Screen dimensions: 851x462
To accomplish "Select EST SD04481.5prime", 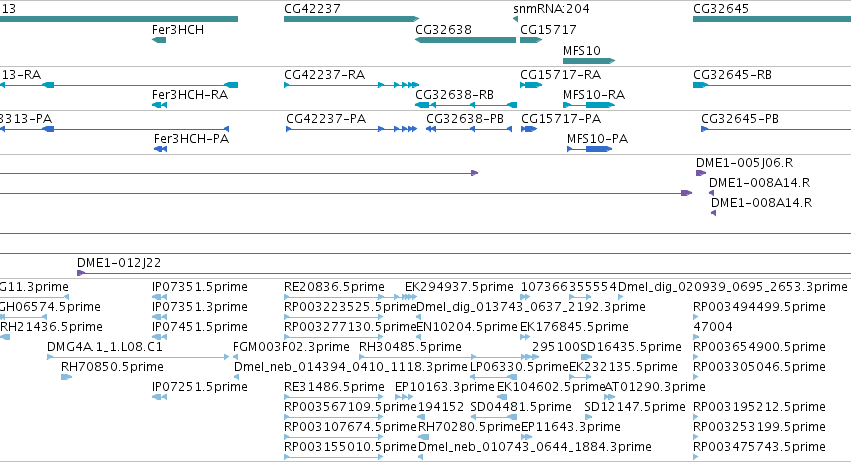I will click(520, 407).
